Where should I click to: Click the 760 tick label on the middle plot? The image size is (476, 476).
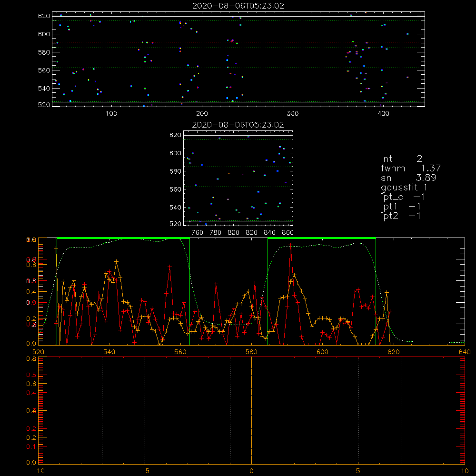click(x=198, y=233)
